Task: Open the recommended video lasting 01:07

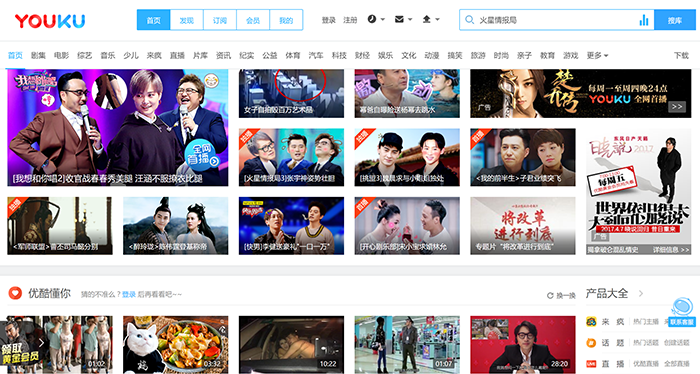Action: [x=407, y=345]
